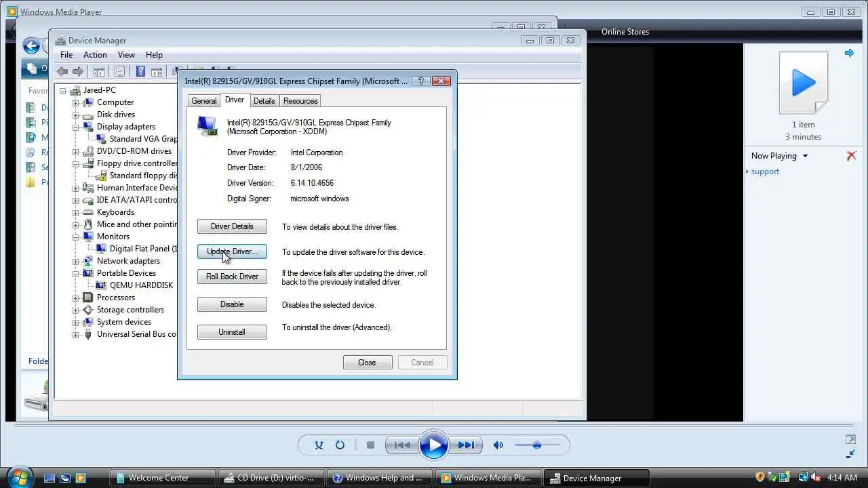Viewport: 868px width, 488px height.
Task: Click the Windows Media Player back navigation button
Action: click(x=31, y=45)
